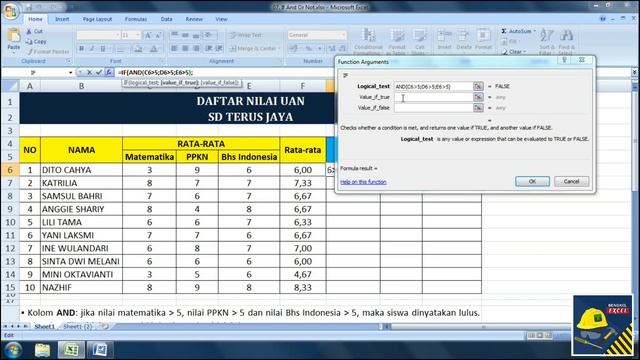Select the Format Painter tool
Viewport: 640px width, 360px height.
pos(48,52)
